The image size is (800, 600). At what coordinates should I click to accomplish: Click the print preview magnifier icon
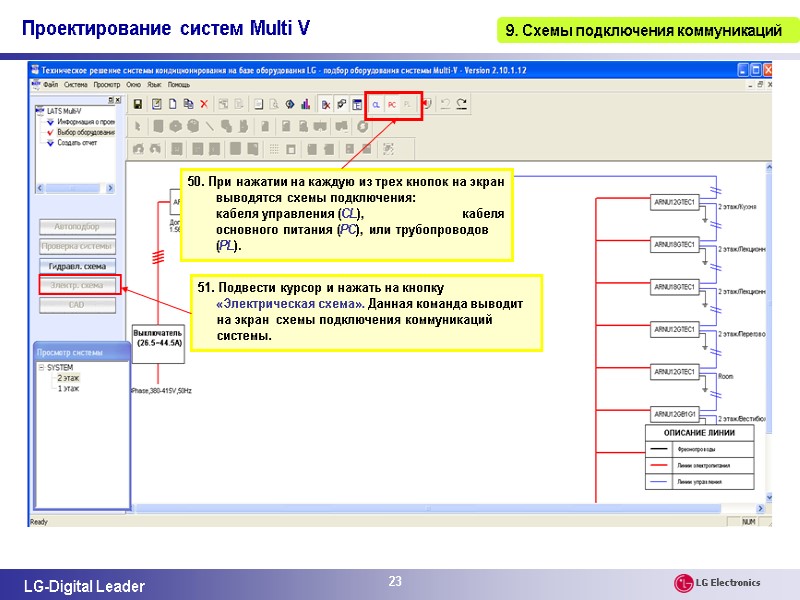pos(274,105)
